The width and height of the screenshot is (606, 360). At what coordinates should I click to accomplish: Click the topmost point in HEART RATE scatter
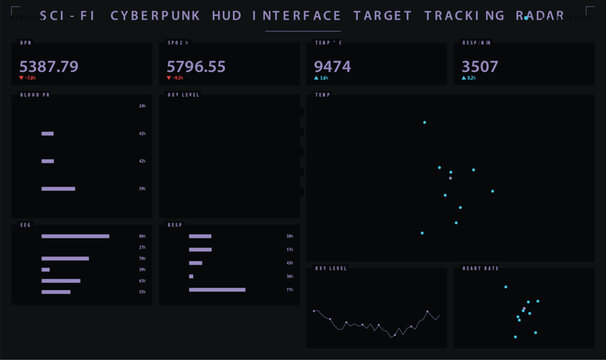(x=506, y=287)
